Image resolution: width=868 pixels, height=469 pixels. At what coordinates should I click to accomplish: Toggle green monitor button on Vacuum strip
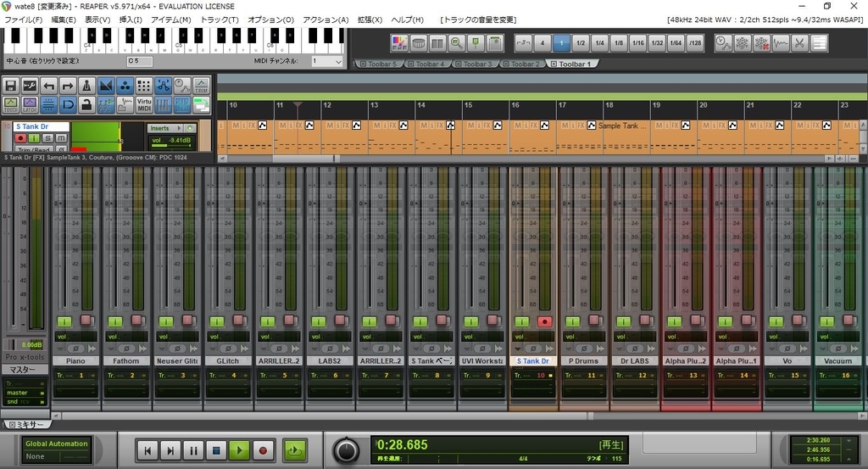point(826,321)
